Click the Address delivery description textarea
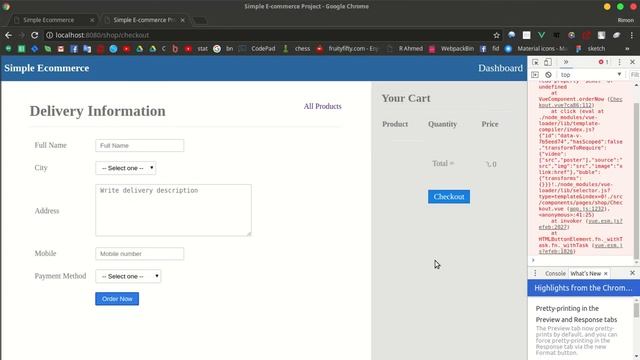The width and height of the screenshot is (640, 360). pyautogui.click(x=173, y=210)
